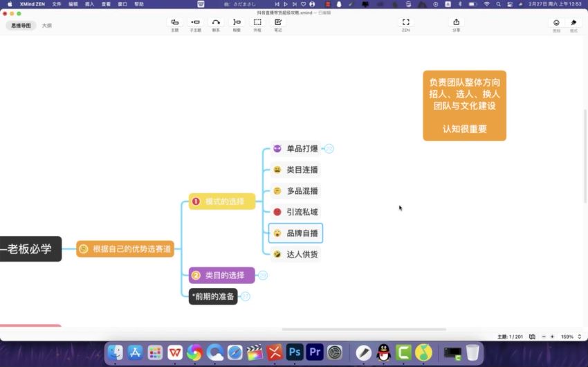Open Premiere Pro from the Dock
This screenshot has width=588, height=367.
314,352
